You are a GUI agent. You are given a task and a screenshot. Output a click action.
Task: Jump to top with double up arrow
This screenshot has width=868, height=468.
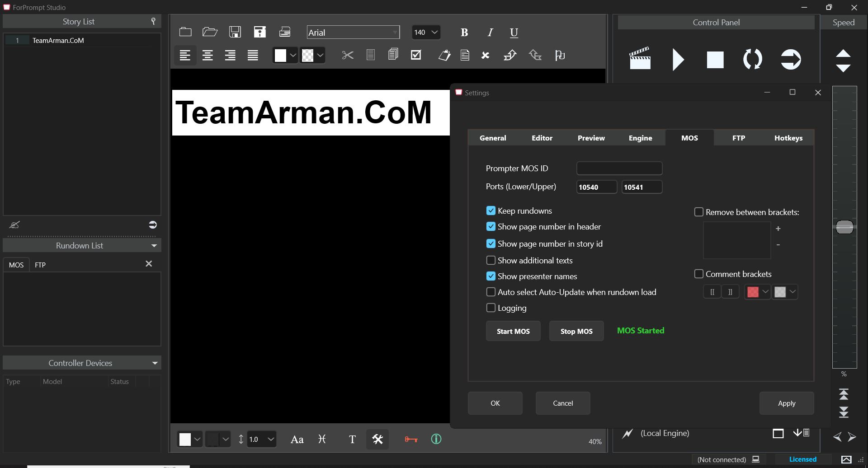coord(844,394)
